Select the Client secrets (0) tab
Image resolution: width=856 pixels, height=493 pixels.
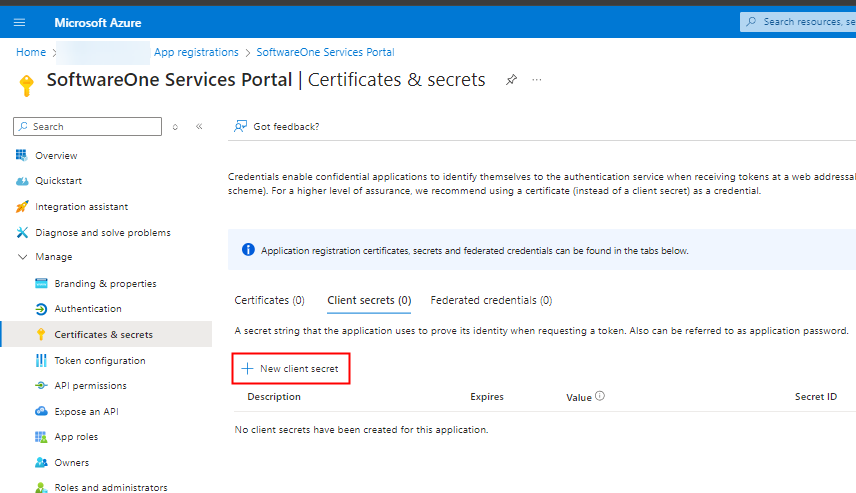[x=369, y=300]
